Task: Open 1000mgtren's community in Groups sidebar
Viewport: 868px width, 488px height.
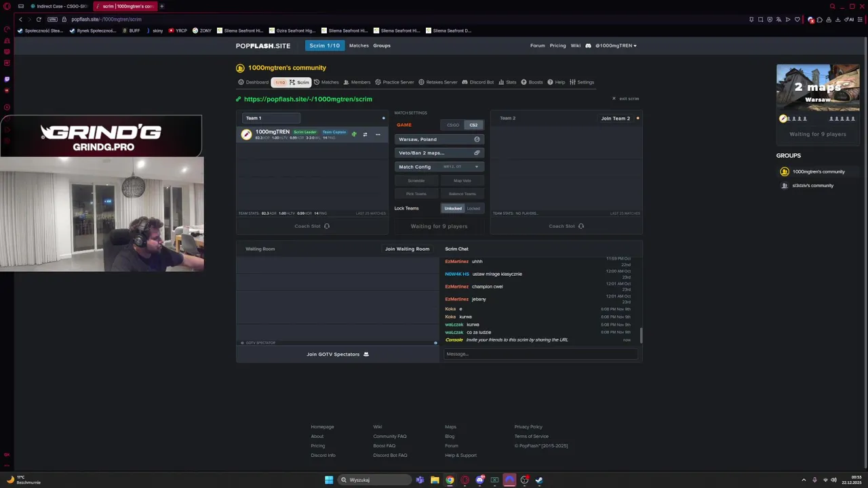Action: pyautogui.click(x=818, y=171)
